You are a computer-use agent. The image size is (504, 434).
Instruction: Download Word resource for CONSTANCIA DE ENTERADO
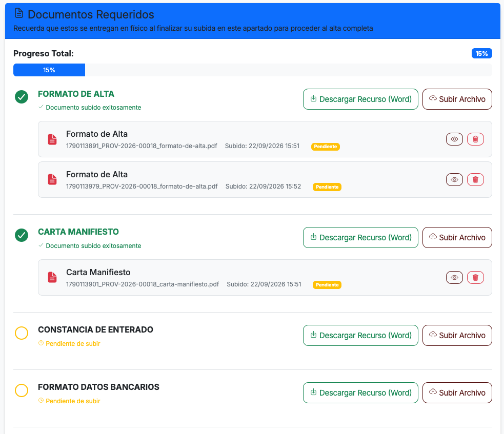point(360,336)
